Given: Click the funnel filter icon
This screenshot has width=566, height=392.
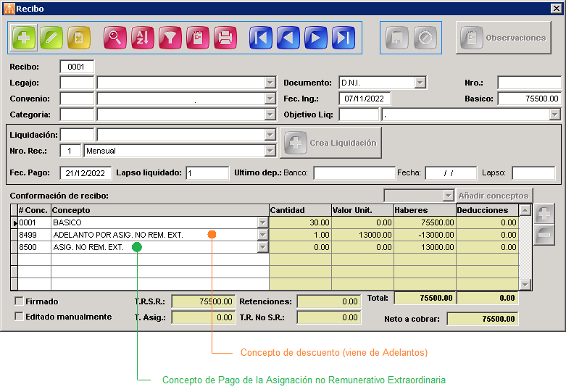Looking at the screenshot, I should (170, 38).
